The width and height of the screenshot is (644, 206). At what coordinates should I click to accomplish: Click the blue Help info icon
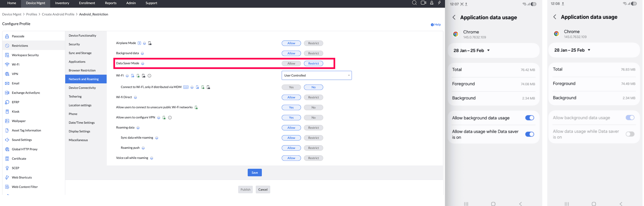click(x=432, y=25)
